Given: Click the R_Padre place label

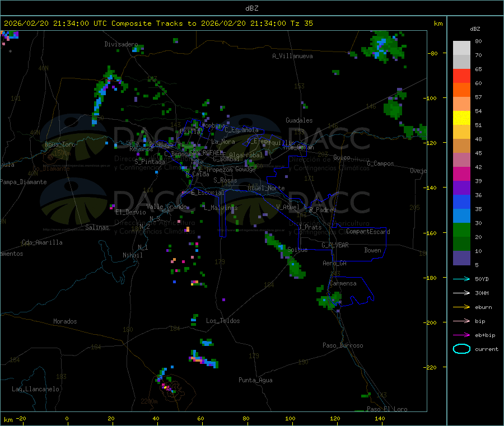Looking at the screenshot, I should coord(321,210).
